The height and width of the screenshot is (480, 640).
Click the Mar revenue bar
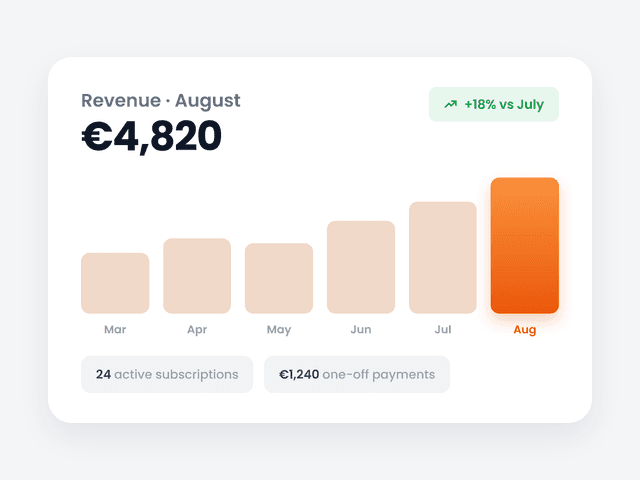(115, 283)
